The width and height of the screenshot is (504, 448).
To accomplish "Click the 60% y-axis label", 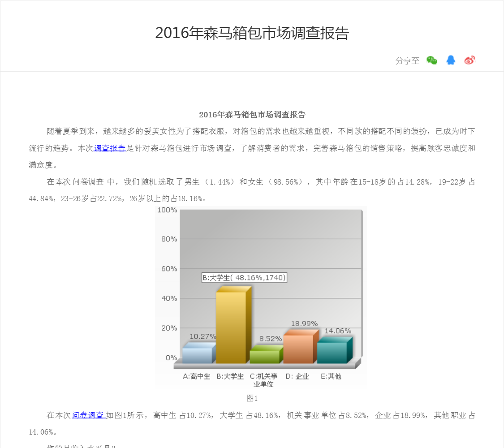I will [x=169, y=269].
